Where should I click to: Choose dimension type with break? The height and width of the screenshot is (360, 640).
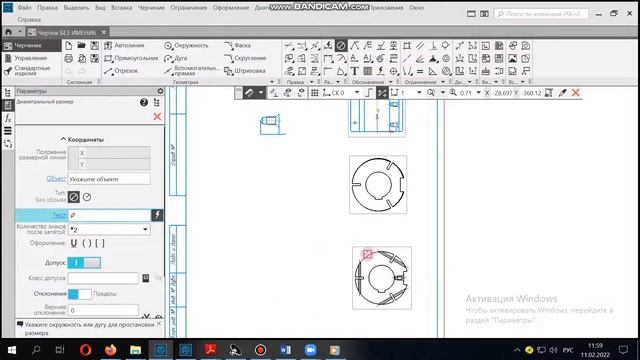(87, 197)
